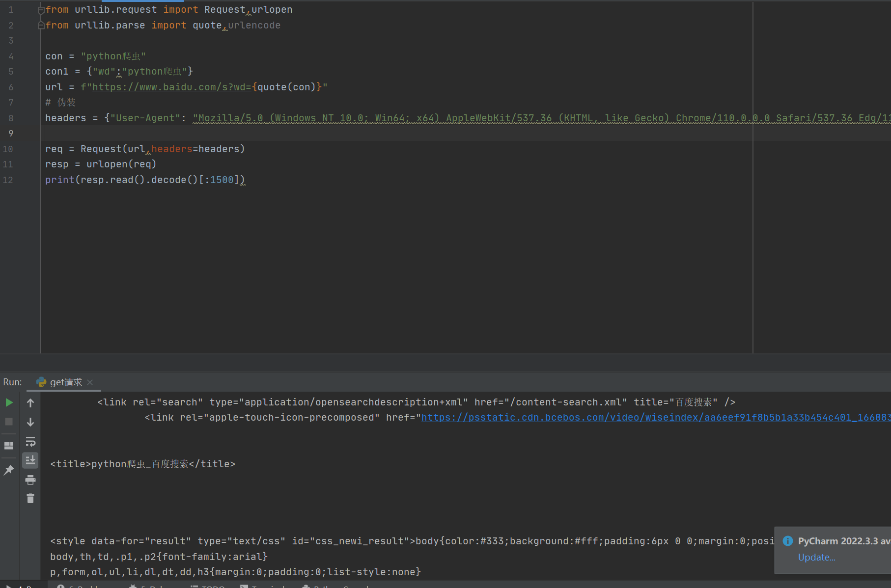The image size is (891, 588).
Task: Click the "python爬虫" string on line 4
Action: coord(113,56)
